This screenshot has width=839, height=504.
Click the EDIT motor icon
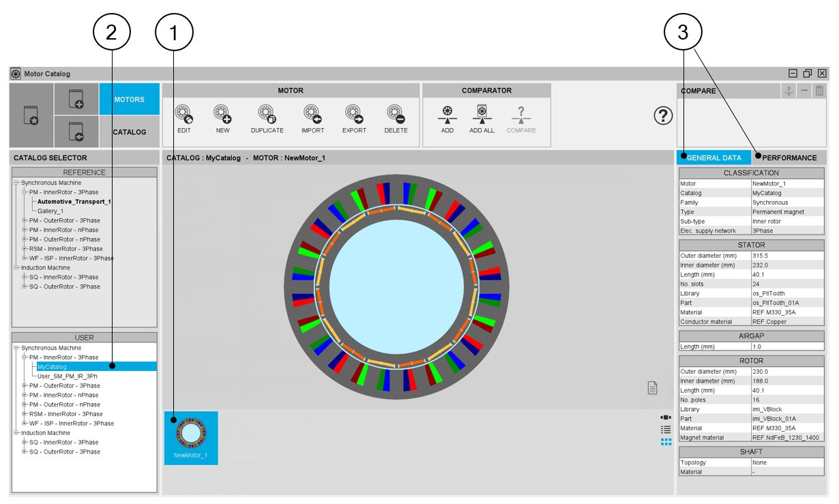pyautogui.click(x=183, y=114)
